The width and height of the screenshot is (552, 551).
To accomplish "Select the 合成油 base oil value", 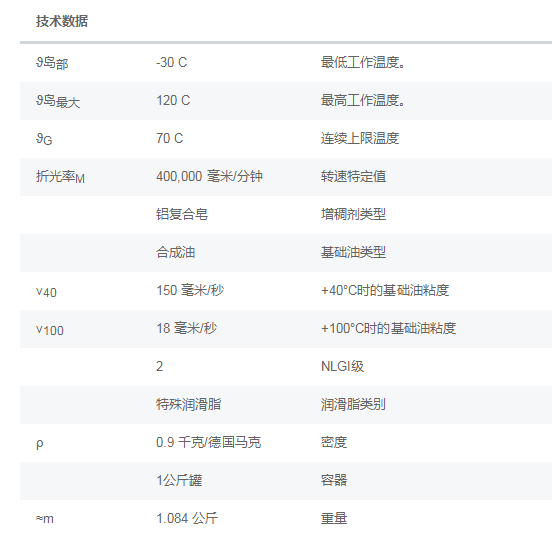I will point(175,252).
